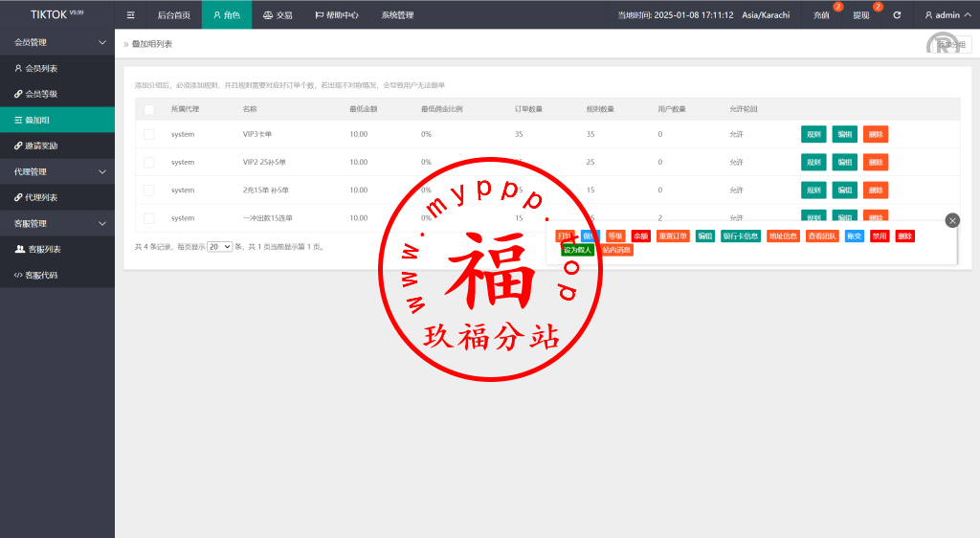Click 规则 button for VIP3卡单 row
This screenshot has height=538, width=980.
tap(813, 134)
